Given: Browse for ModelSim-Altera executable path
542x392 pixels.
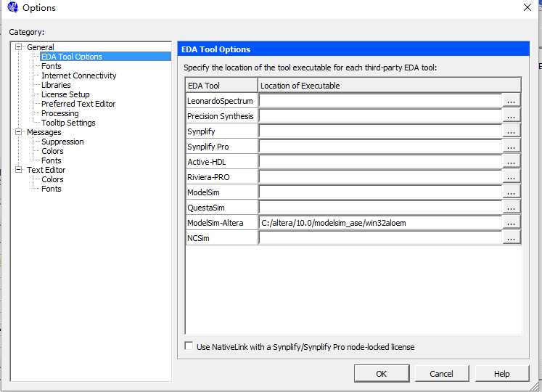Looking at the screenshot, I should (512, 223).
